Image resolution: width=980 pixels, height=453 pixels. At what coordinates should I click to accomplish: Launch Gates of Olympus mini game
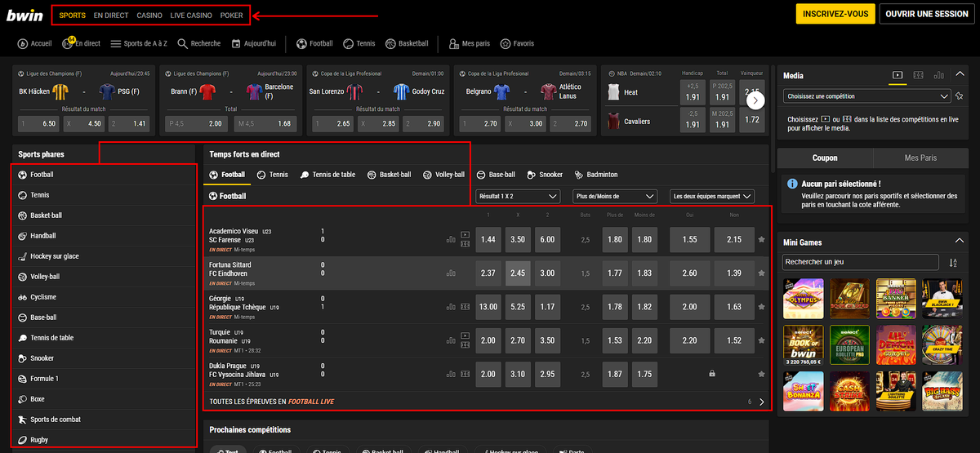point(804,299)
